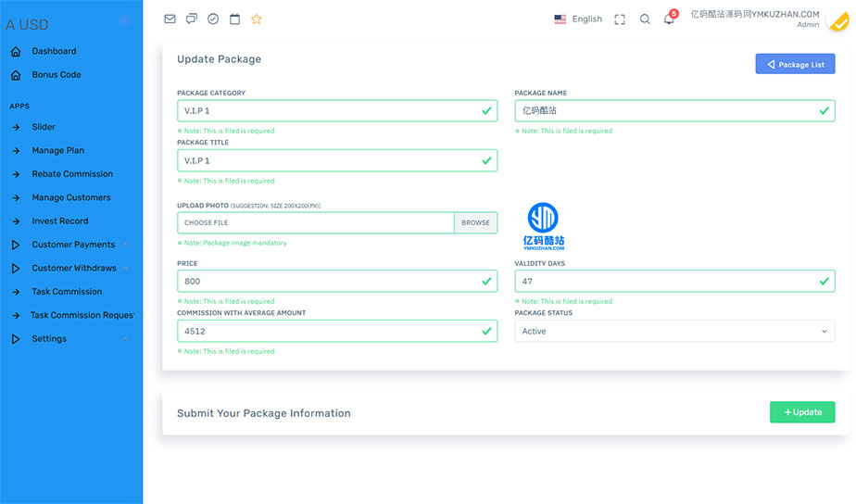This screenshot has height=504, width=856.
Task: Toggle fullscreen mode icon
Action: (x=620, y=19)
